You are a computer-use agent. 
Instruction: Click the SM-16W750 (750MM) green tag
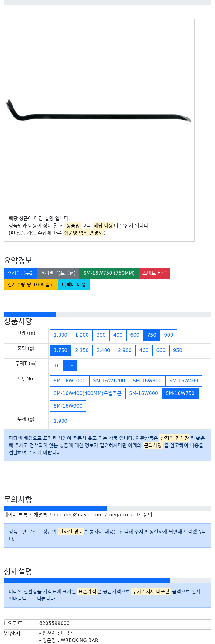109,273
